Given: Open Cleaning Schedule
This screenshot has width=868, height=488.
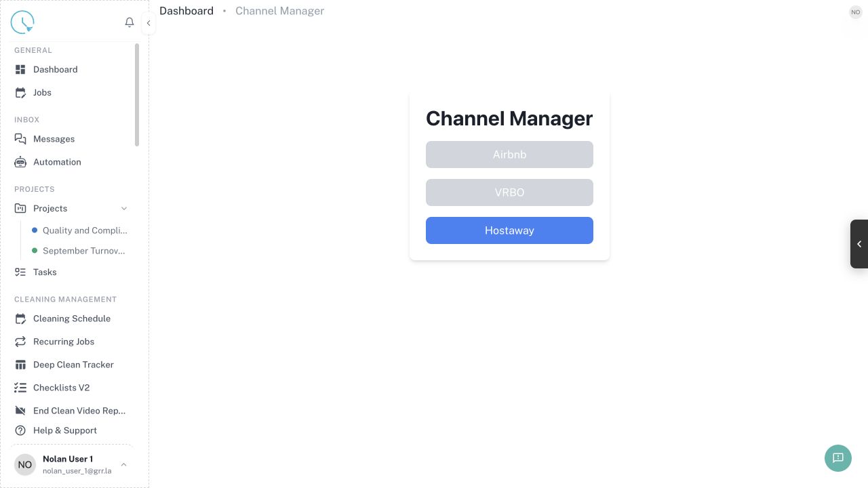Looking at the screenshot, I should (x=72, y=319).
